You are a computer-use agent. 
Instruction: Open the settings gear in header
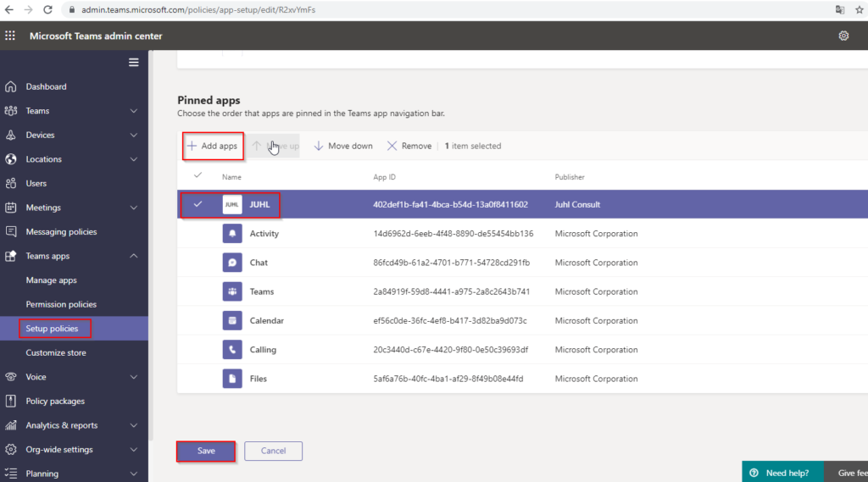tap(843, 36)
